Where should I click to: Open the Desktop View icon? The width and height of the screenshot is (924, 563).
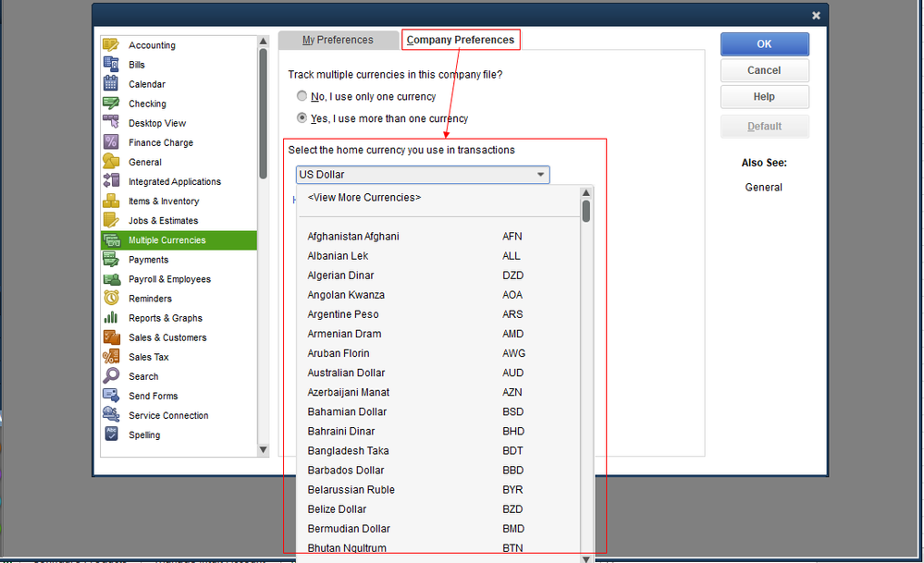pyautogui.click(x=111, y=123)
